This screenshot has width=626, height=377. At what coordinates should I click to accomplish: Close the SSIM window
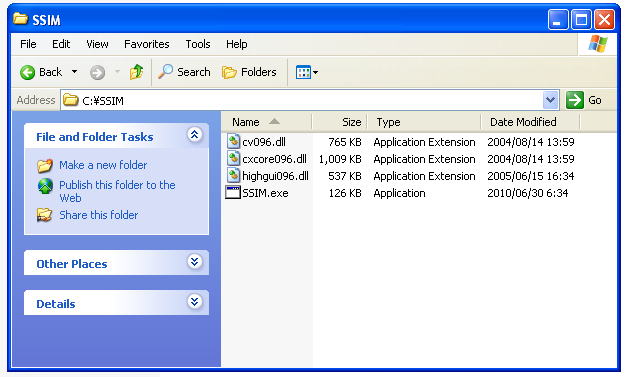[x=604, y=20]
